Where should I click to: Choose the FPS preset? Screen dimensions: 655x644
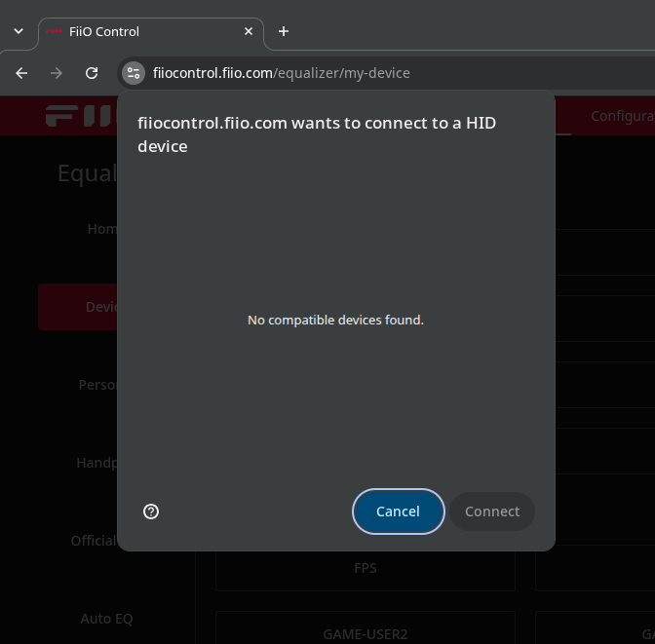coord(366,568)
